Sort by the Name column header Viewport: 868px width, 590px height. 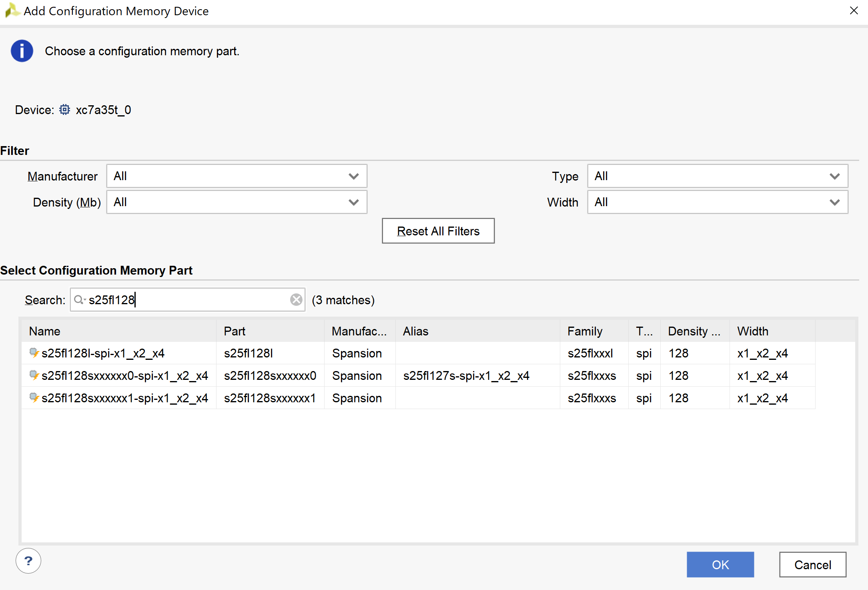(x=45, y=331)
